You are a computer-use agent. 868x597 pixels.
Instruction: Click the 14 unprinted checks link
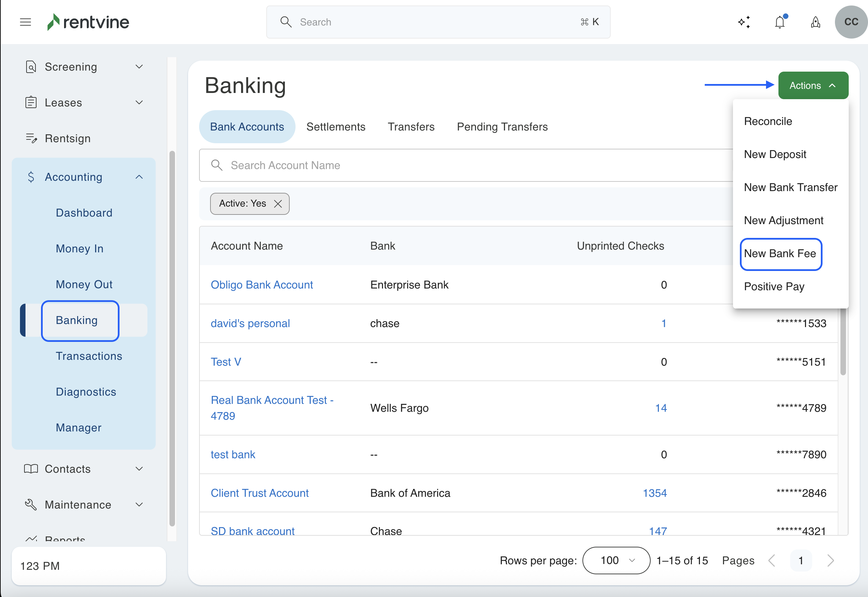[661, 408]
